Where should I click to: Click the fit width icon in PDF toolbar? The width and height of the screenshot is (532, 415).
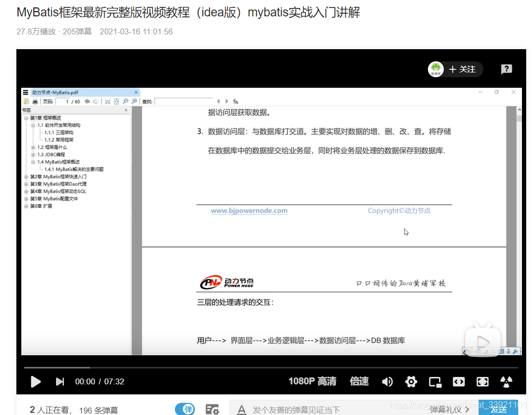108,102
